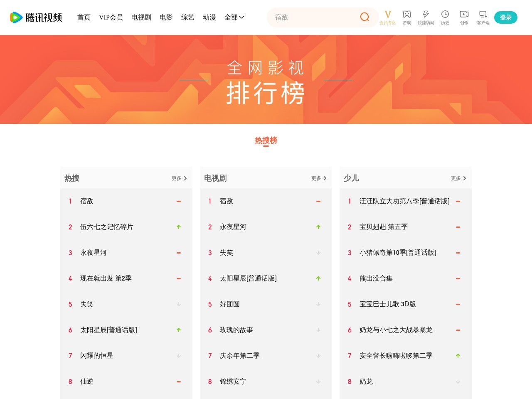Image resolution: width=532 pixels, height=399 pixels.
Task: Expand 更多 in the 热搜 panel
Action: [x=179, y=178]
